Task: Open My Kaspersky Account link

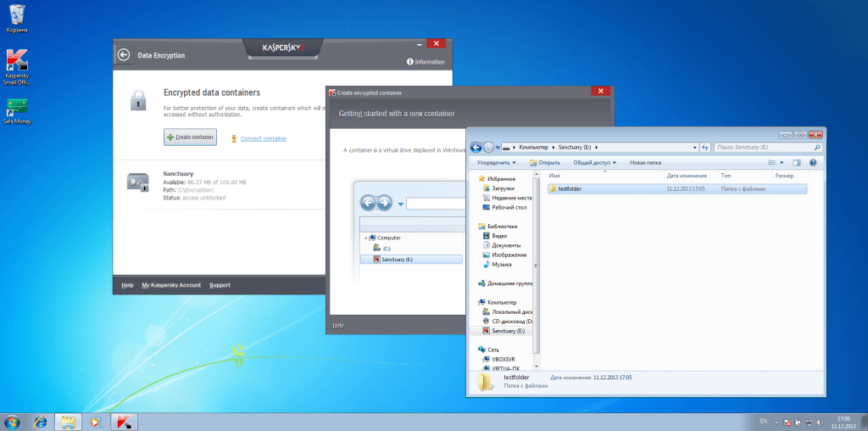Action: [171, 285]
